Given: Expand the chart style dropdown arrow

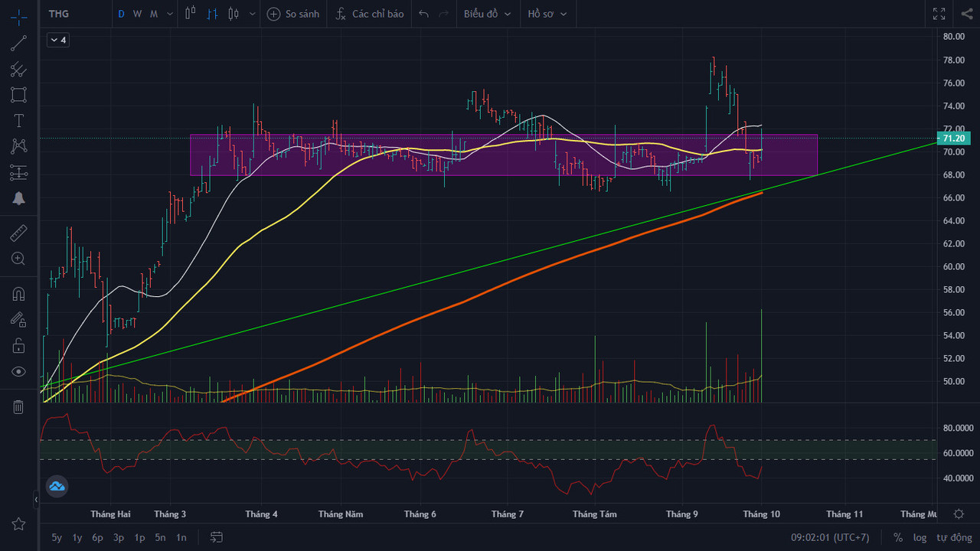Looking at the screenshot, I should pos(252,14).
